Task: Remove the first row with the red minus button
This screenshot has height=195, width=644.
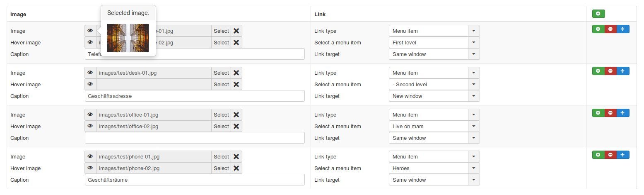Action: tap(610, 29)
